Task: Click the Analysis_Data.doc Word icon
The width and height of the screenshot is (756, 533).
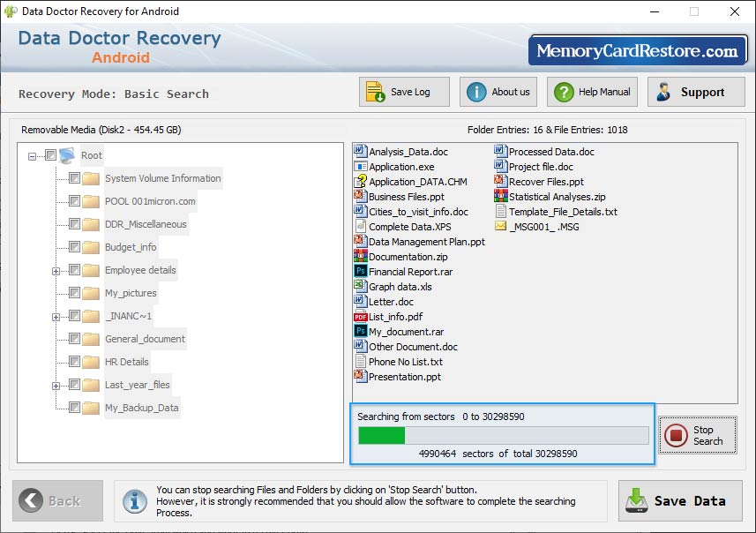Action: [x=360, y=152]
